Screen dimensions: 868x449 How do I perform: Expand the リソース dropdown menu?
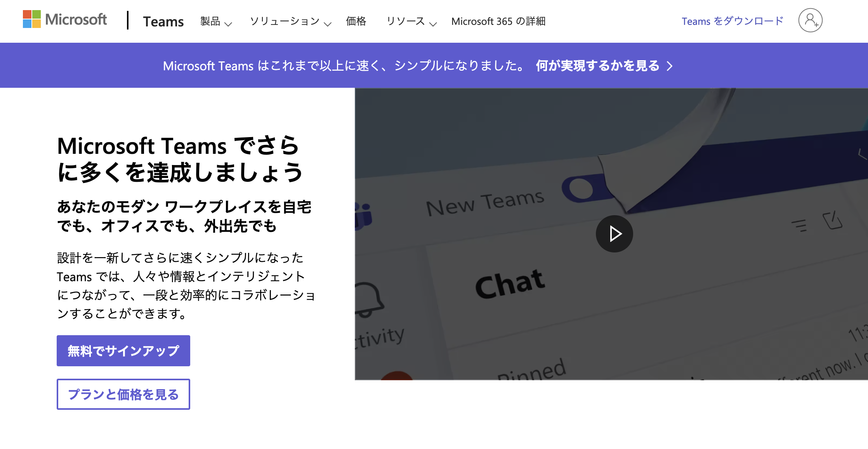[x=412, y=21]
